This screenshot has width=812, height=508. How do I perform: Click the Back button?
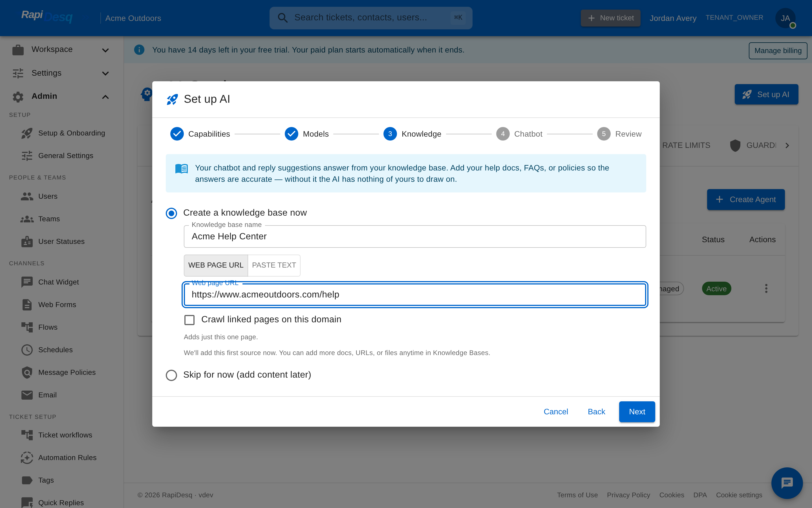pos(596,411)
